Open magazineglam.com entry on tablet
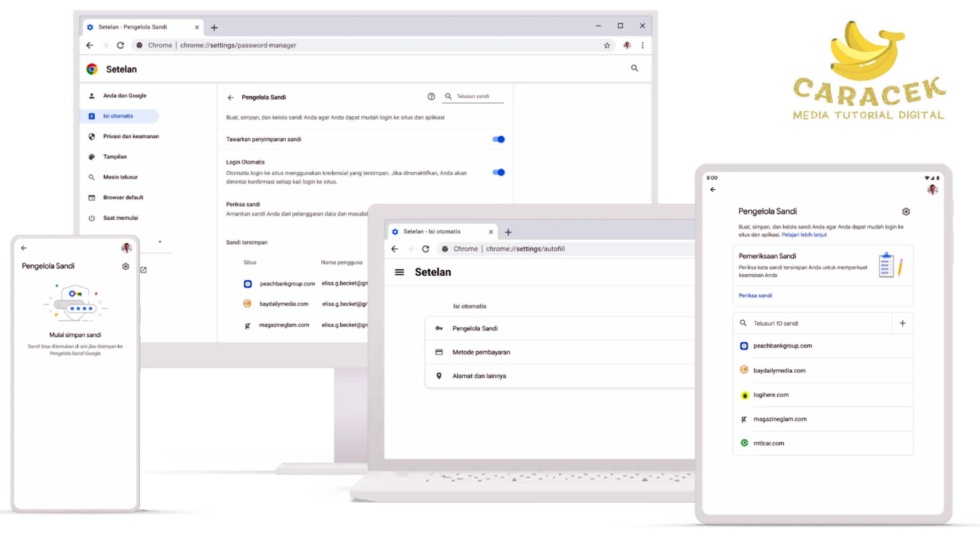 tap(823, 419)
